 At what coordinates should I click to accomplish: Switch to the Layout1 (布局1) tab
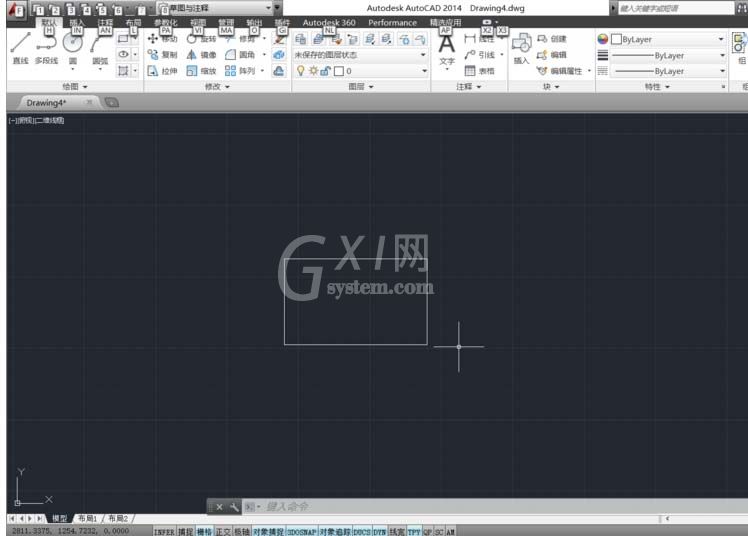(88, 518)
